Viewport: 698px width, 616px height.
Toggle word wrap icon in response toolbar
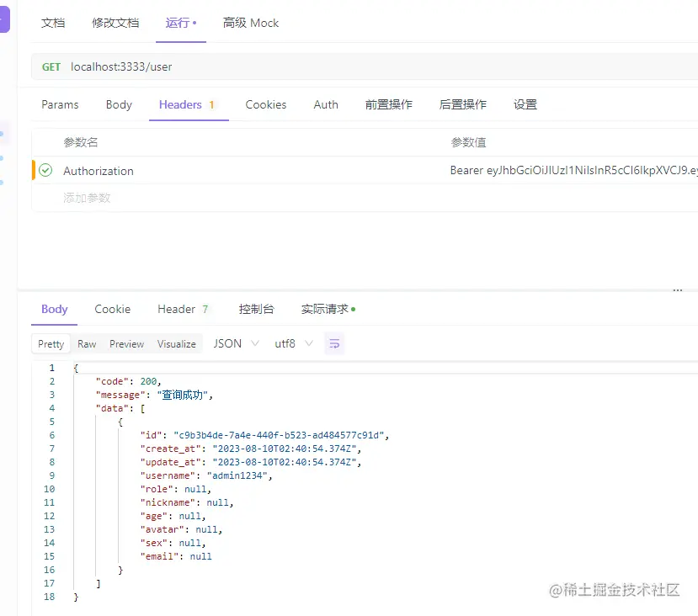click(x=334, y=344)
